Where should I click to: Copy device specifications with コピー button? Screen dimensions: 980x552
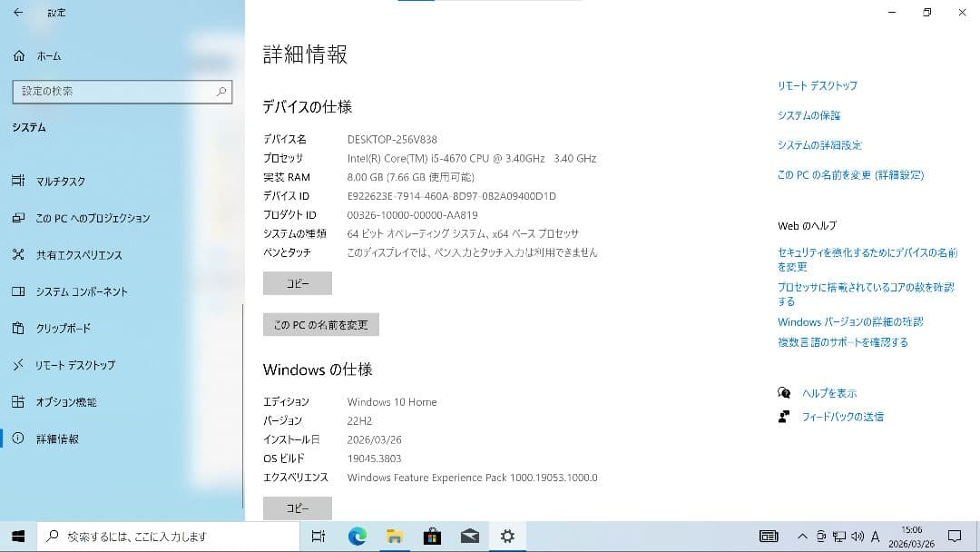click(298, 283)
